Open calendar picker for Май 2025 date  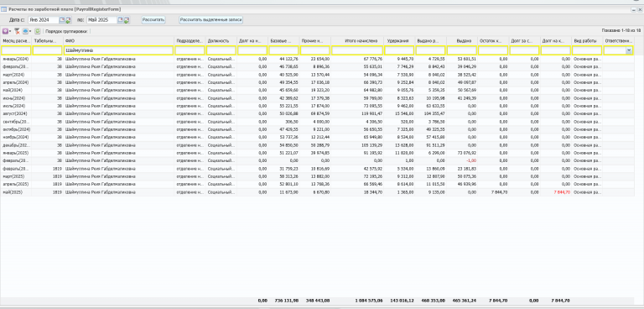click(x=121, y=20)
